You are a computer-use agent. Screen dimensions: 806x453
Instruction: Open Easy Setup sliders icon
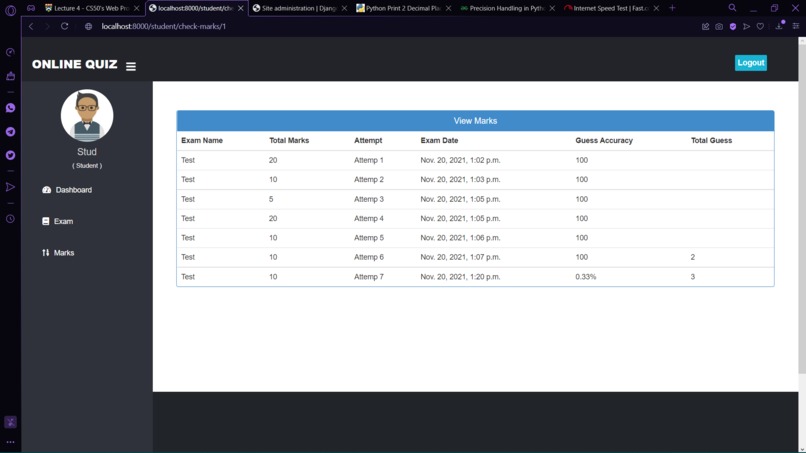click(x=796, y=26)
